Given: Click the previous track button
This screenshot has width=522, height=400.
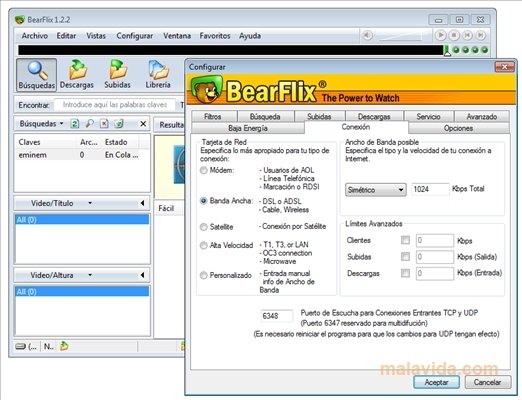Looking at the screenshot, I should pyautogui.click(x=467, y=35).
